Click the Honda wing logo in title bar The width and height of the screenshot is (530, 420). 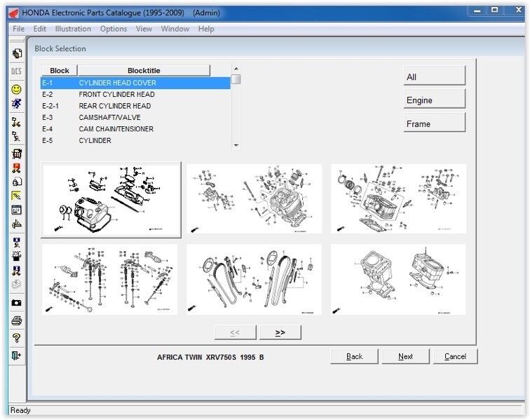(x=14, y=13)
